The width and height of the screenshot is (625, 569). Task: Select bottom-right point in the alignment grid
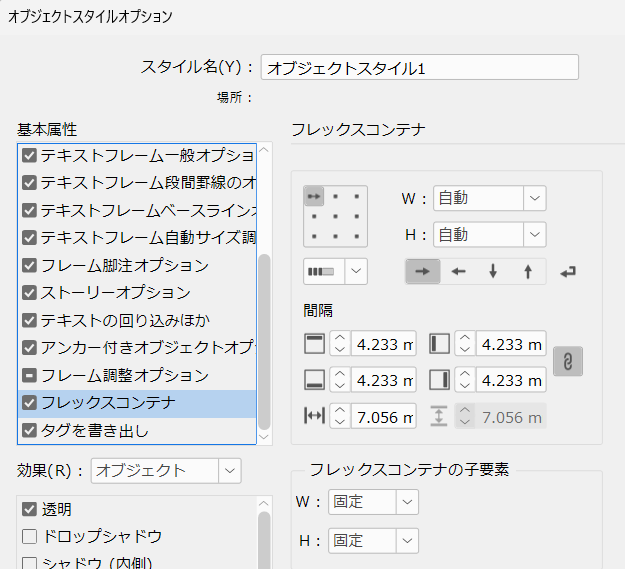(x=356, y=236)
